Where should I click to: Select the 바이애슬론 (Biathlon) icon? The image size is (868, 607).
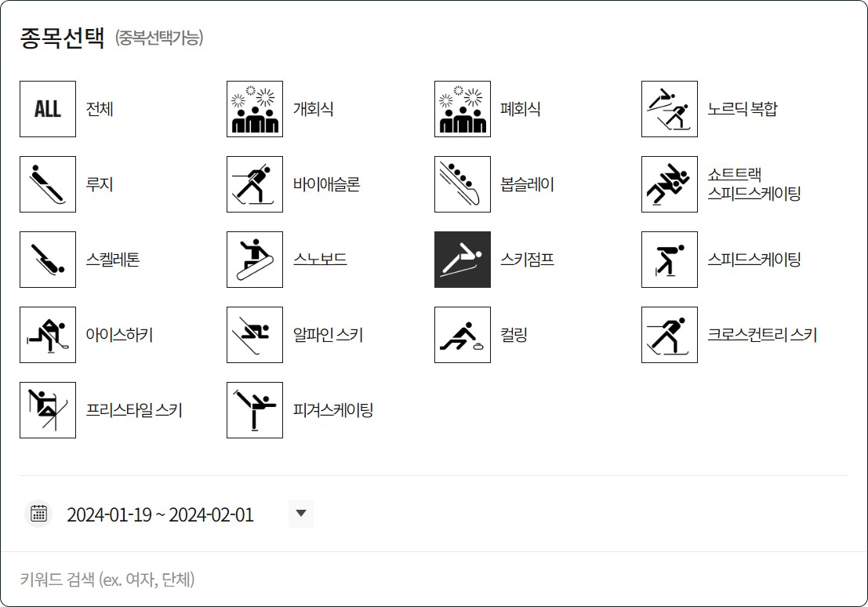tap(254, 185)
